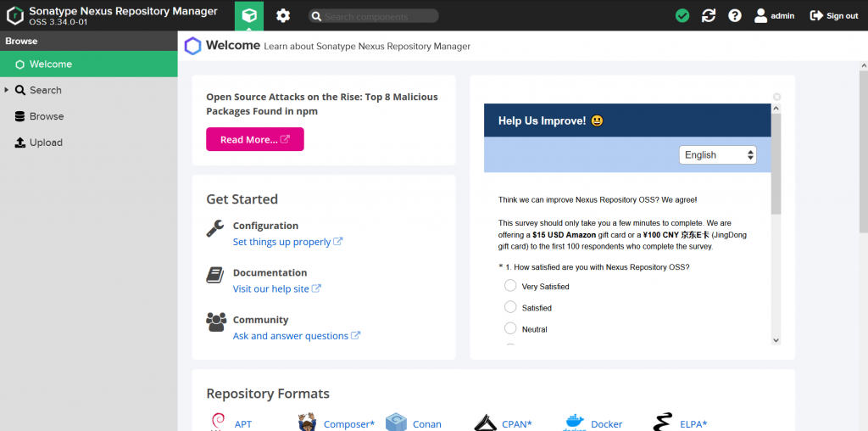Click the Get Started heading
868x431 pixels.
[242, 199]
